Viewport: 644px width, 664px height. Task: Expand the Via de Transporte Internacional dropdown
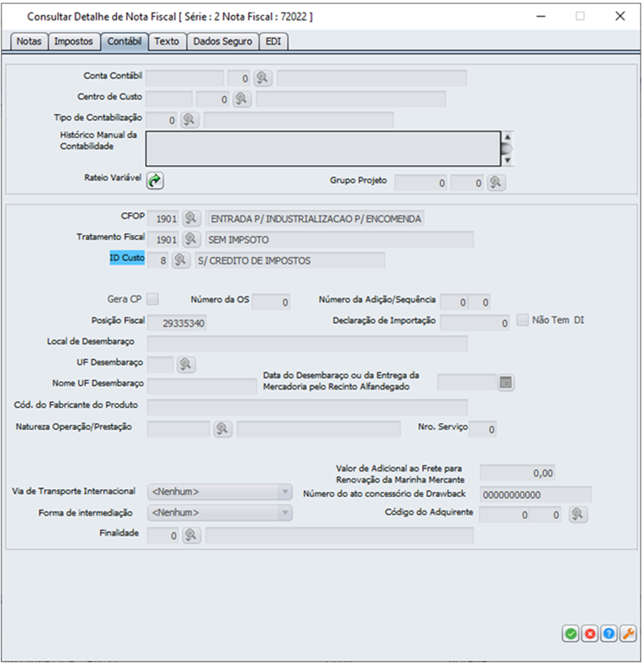[284, 492]
